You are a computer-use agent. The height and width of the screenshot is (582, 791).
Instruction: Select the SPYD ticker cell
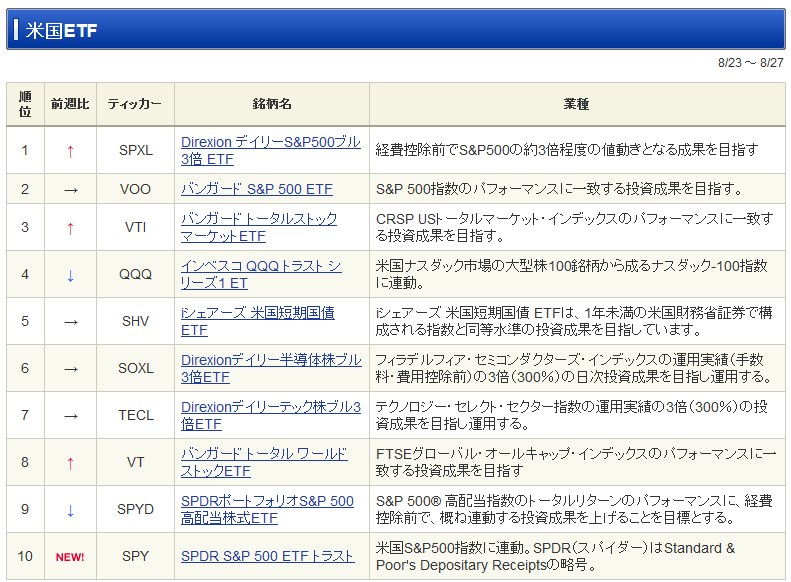click(136, 509)
